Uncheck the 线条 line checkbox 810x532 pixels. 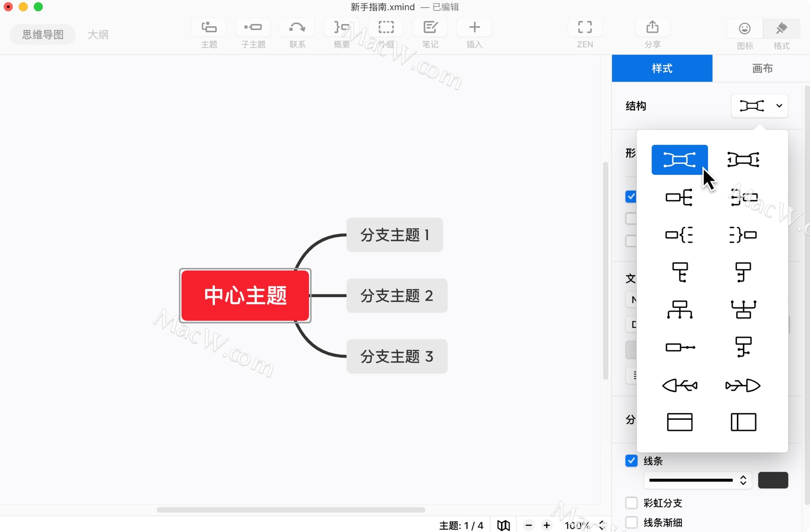pyautogui.click(x=631, y=461)
